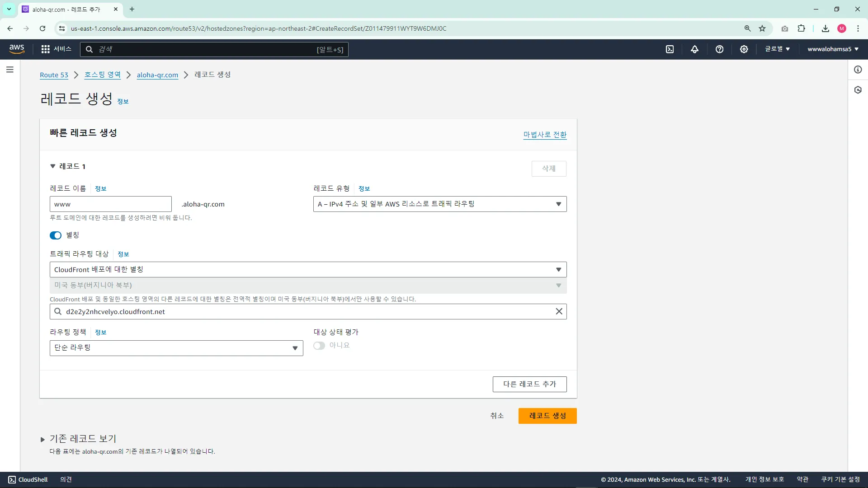Click the help question mark icon
The width and height of the screenshot is (868, 488).
point(719,49)
